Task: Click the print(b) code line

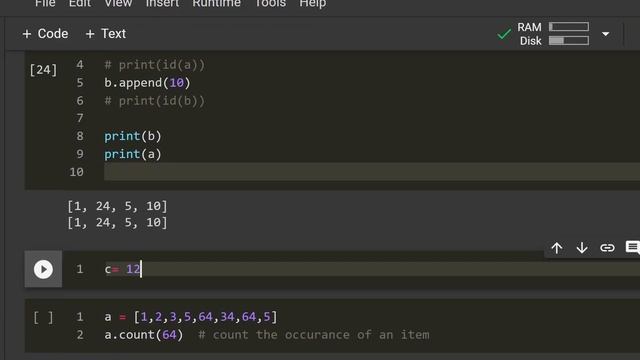Action: pos(133,136)
